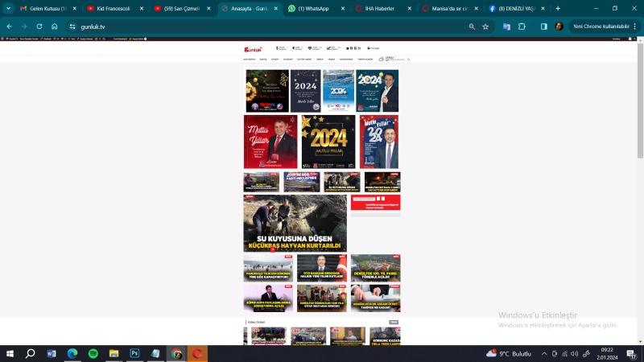Image resolution: width=644 pixels, height=362 pixels.
Task: Click the home icon in Chrome toolbar
Action: [54, 26]
